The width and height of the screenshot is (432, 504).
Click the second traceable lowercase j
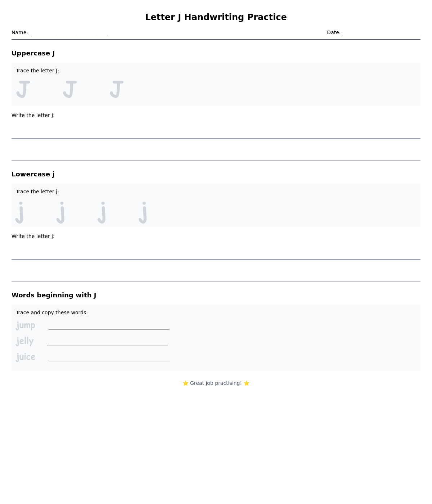61,212
